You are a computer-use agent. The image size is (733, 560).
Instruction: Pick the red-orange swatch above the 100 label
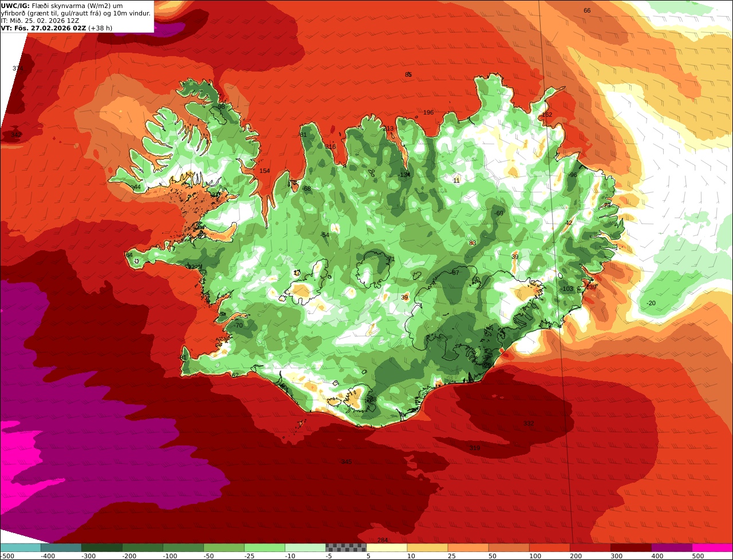tap(549, 547)
